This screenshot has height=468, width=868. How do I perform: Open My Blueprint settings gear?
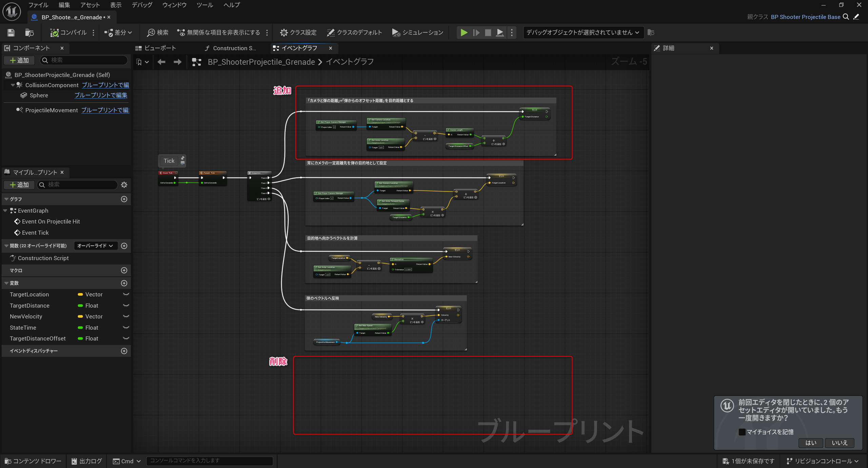(124, 185)
